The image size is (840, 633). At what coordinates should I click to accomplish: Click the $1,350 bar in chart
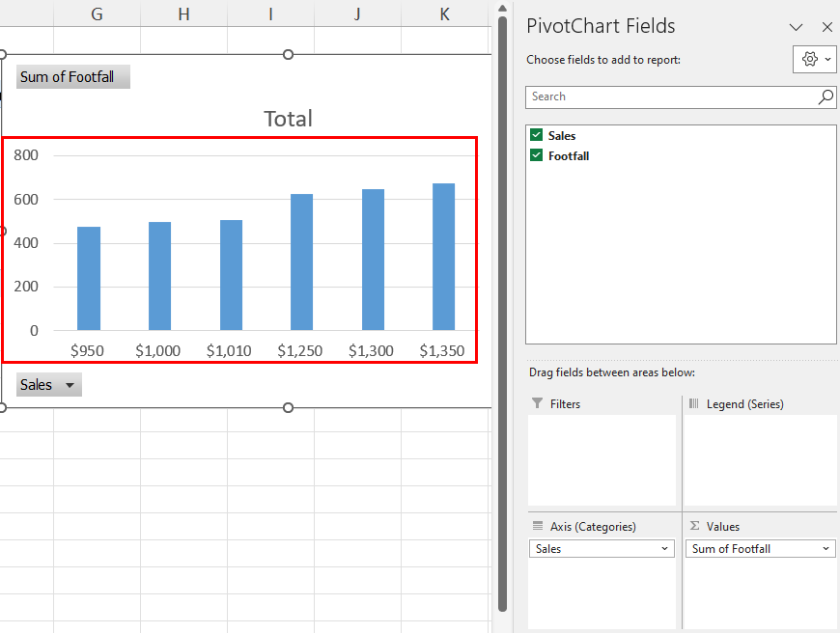click(x=443, y=257)
